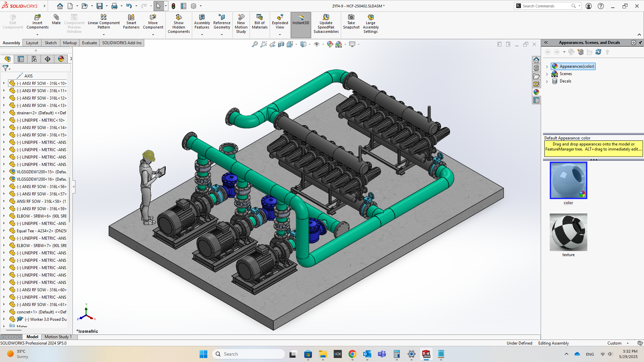Viewport: 644px width, 362px height.
Task: Open Bill of Materials tool
Action: click(260, 21)
